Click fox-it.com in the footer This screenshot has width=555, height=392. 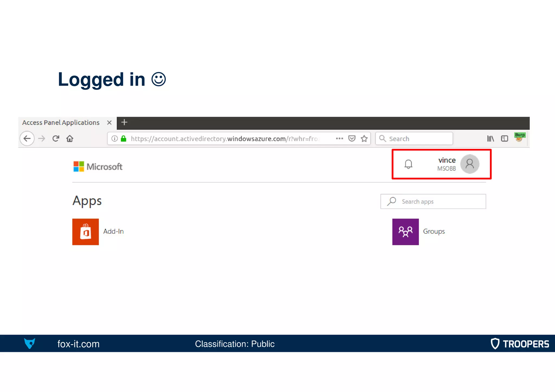click(x=78, y=344)
